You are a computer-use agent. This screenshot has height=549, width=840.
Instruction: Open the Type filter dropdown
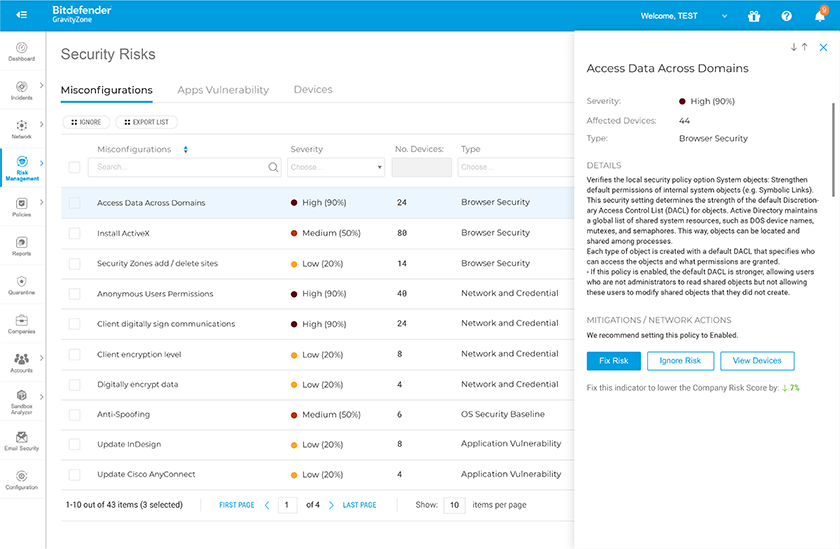click(516, 167)
